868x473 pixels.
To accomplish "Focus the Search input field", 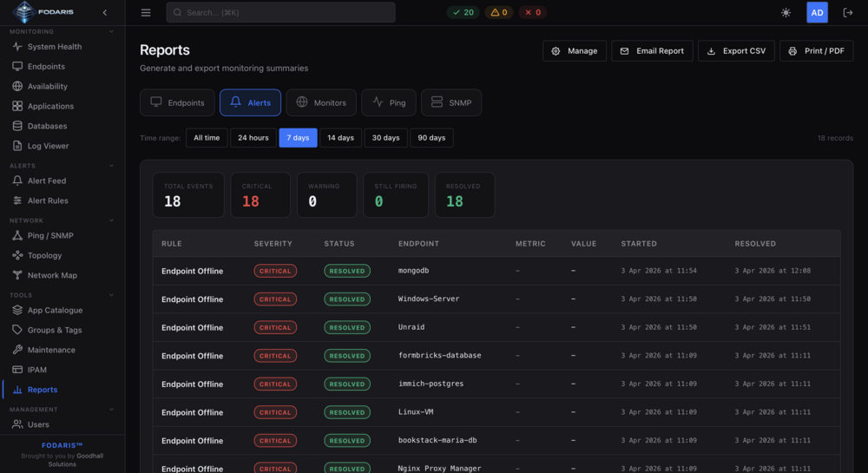I will (x=280, y=12).
